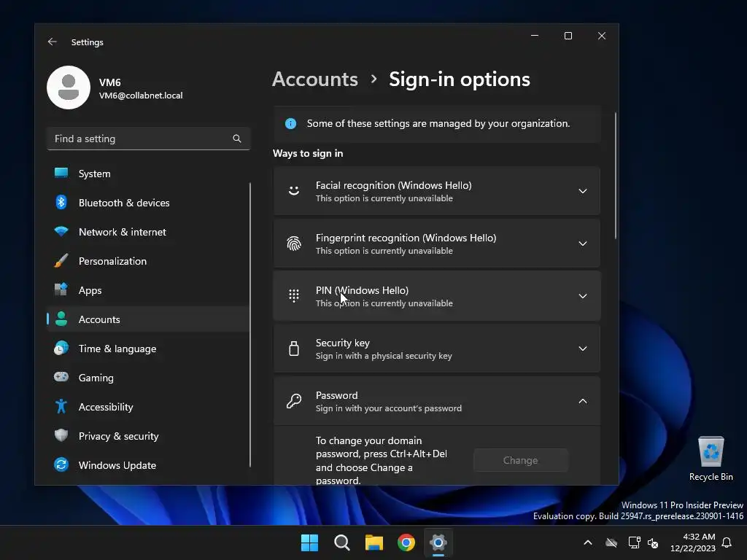This screenshot has width=747, height=560.
Task: Click the muted volume tray icon
Action: tap(653, 542)
